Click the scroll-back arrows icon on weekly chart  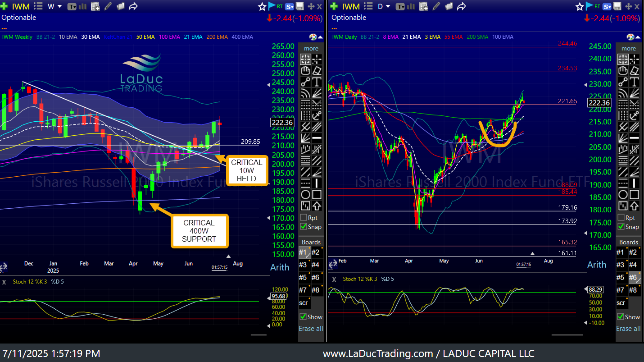pyautogui.click(x=4, y=267)
